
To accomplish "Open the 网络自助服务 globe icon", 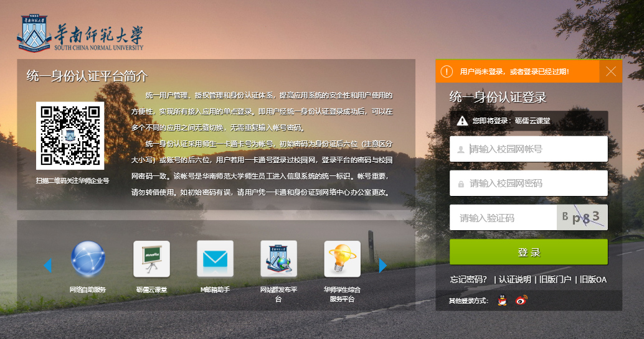I will tap(88, 258).
